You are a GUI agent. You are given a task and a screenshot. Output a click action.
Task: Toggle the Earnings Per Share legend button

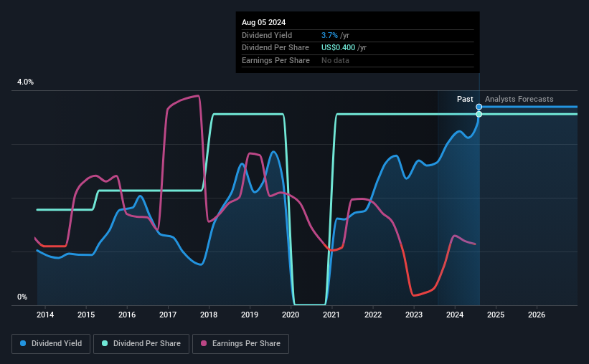[x=240, y=344]
